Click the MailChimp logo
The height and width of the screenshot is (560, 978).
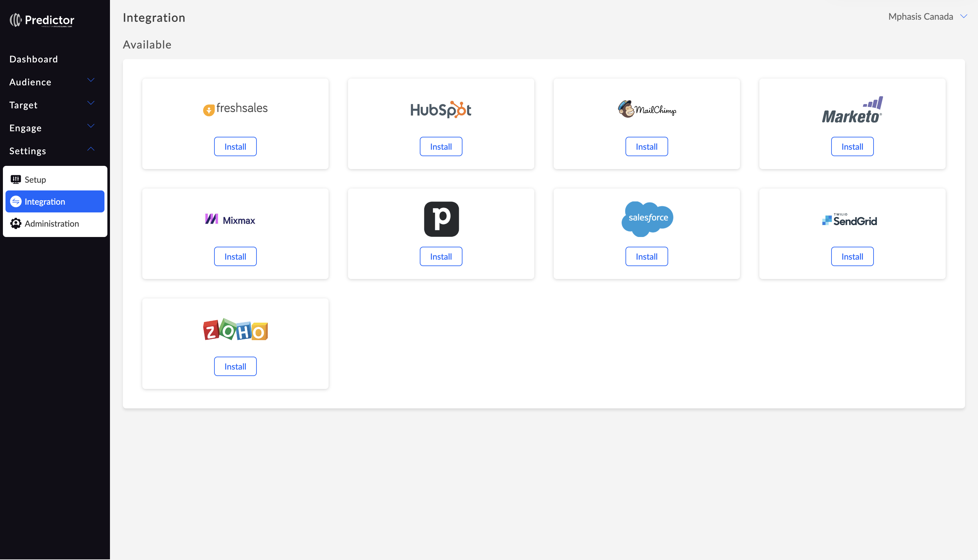[647, 109]
